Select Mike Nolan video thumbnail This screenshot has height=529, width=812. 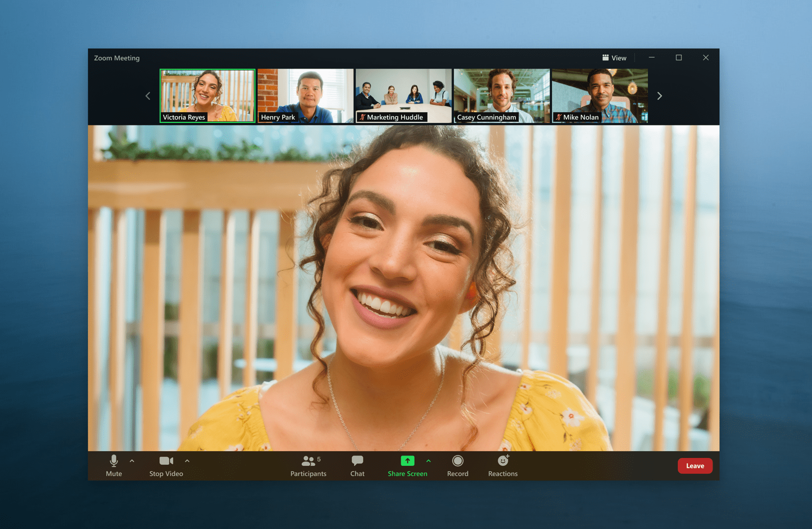599,96
